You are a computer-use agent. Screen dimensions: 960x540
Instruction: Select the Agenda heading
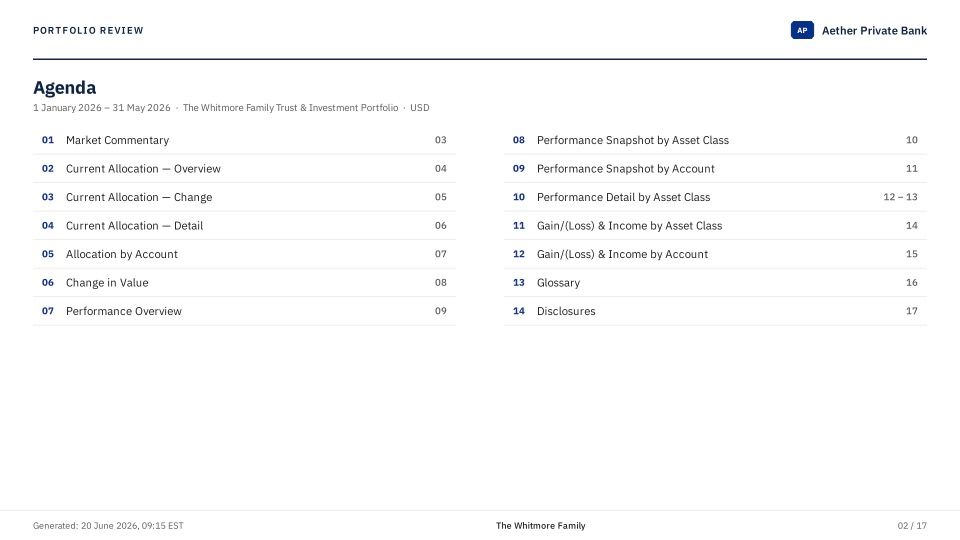click(x=64, y=88)
